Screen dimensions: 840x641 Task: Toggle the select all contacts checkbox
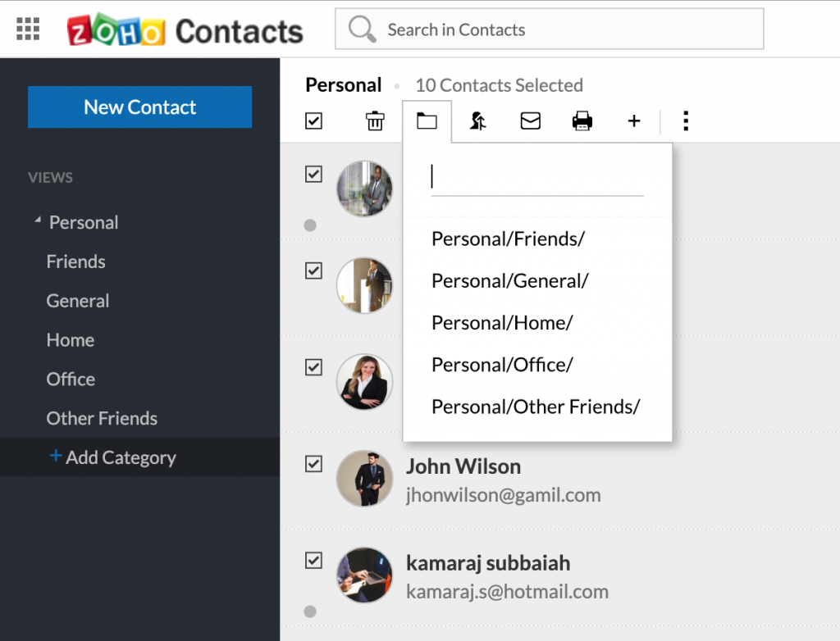313,121
